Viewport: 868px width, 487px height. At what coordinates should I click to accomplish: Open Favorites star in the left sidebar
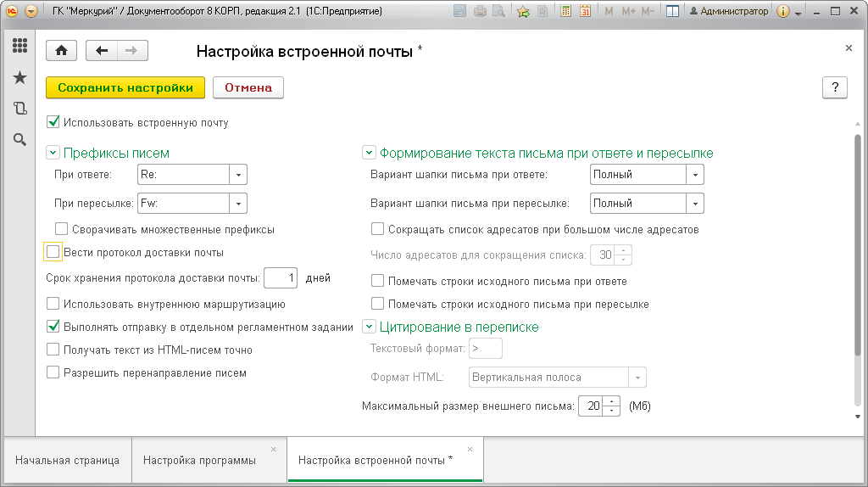tap(20, 77)
